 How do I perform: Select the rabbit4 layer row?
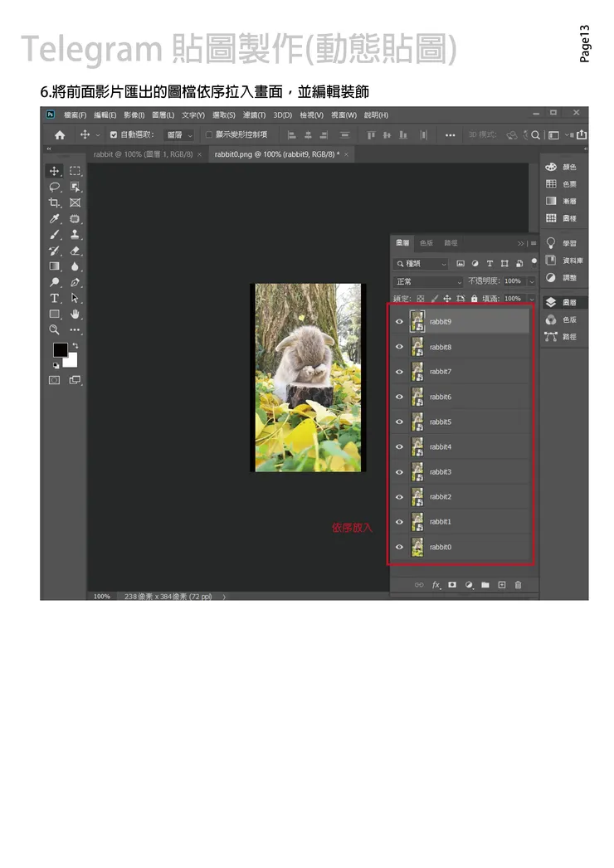pyautogui.click(x=460, y=446)
